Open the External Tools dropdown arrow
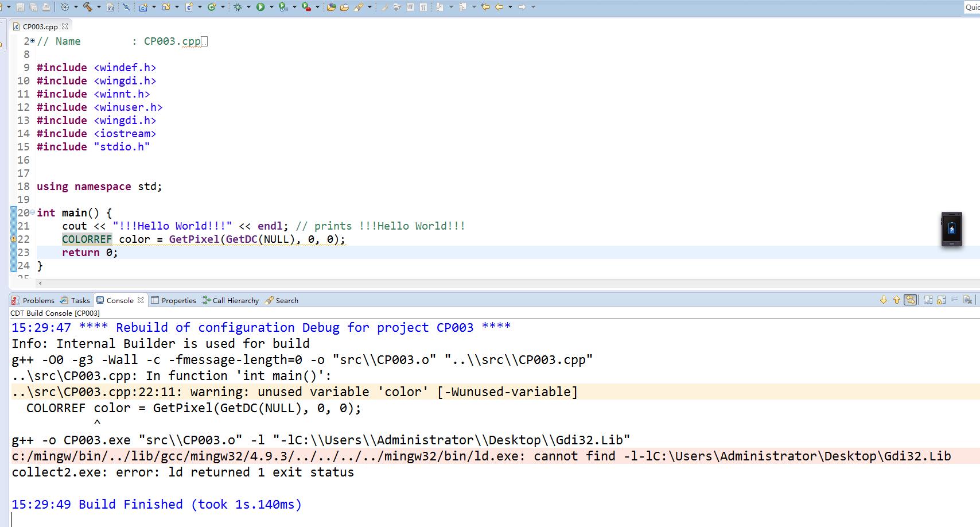Image resolution: width=980 pixels, height=527 pixels. tap(317, 7)
